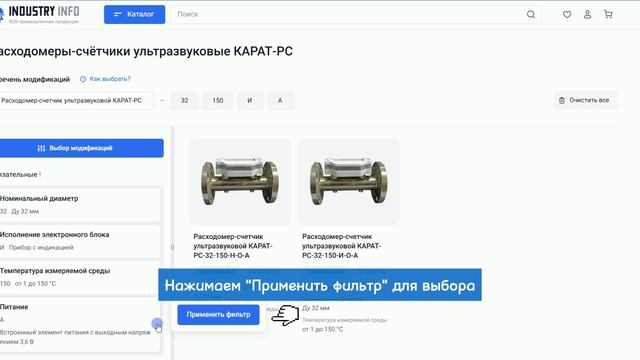The width and height of the screenshot is (640, 360).
Task: Open the user account icon
Action: coord(587,14)
